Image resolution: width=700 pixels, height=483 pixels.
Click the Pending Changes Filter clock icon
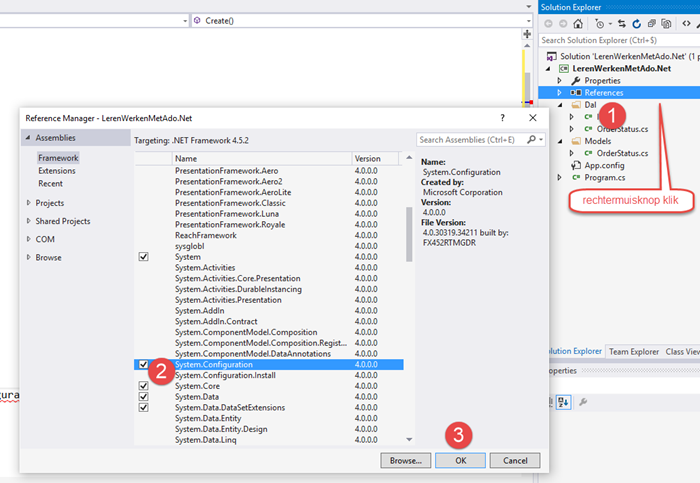click(x=600, y=24)
